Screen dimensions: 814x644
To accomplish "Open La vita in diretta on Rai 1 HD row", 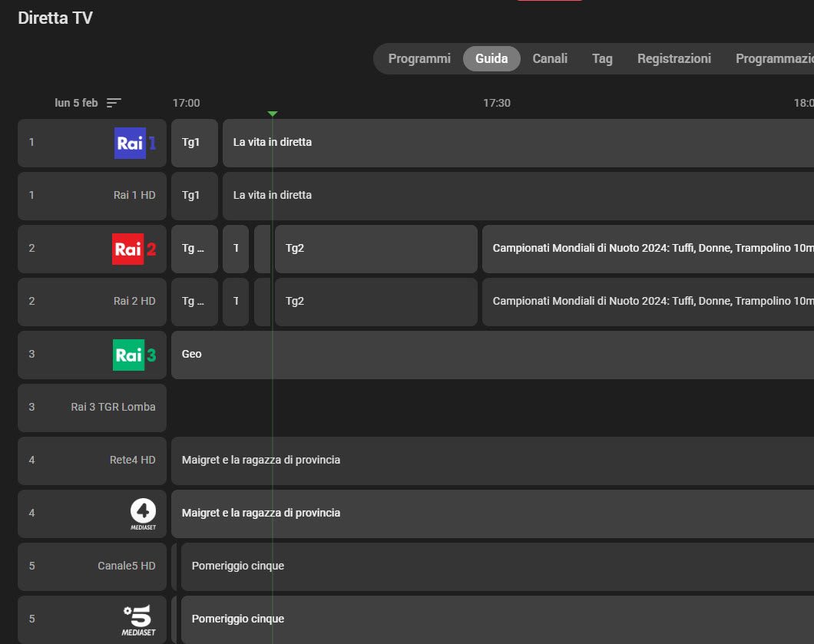I will coord(518,196).
